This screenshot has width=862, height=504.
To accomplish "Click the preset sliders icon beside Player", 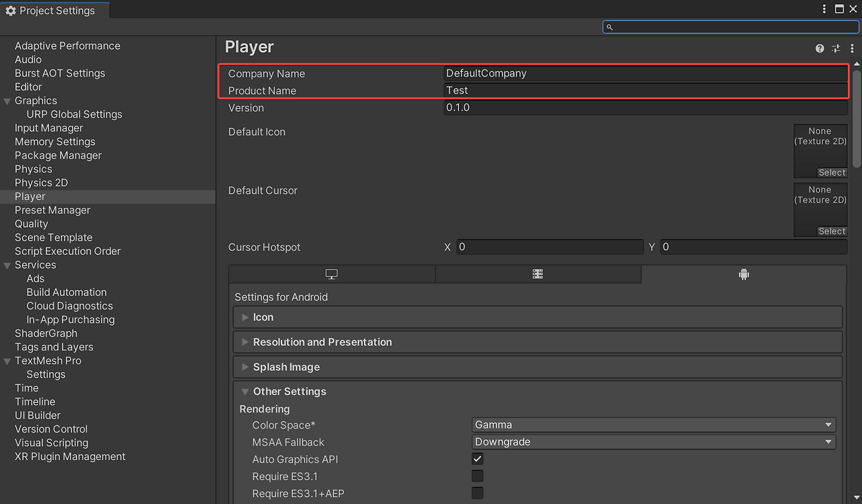I will coord(836,48).
